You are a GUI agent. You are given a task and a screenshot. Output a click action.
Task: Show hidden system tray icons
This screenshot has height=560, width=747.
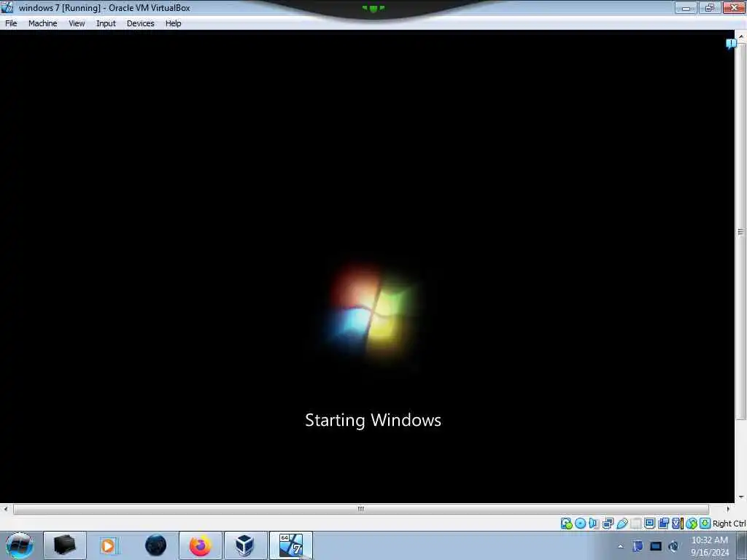coord(620,546)
